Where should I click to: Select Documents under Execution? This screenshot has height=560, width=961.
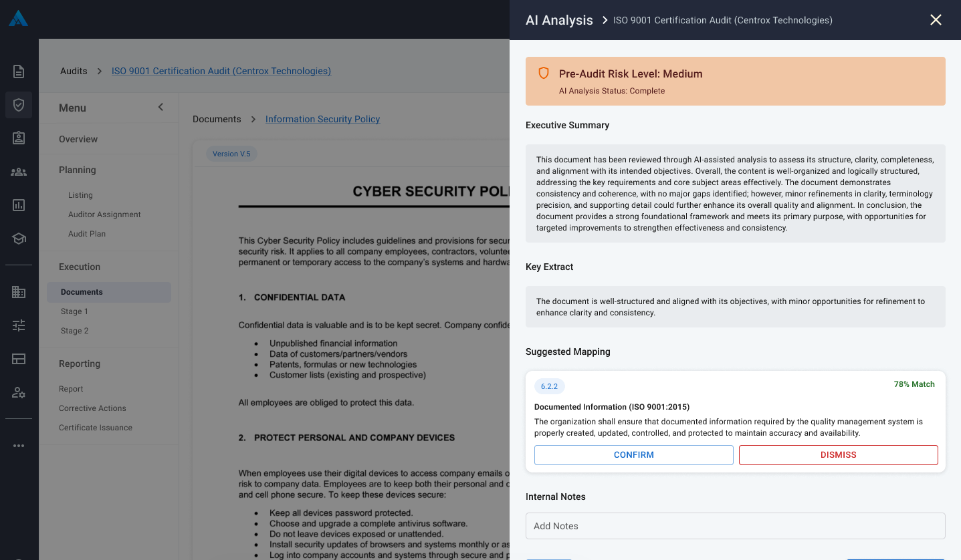point(109,292)
